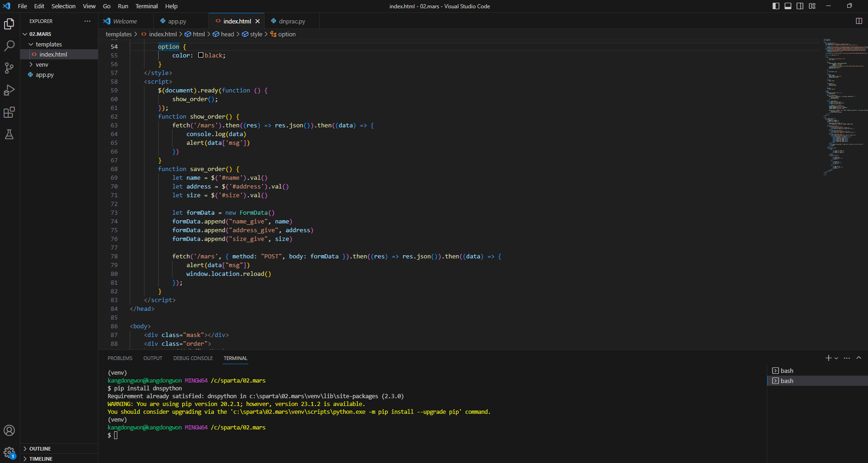This screenshot has height=463, width=868.
Task: Click the VS Code logo in title bar
Action: 6,6
